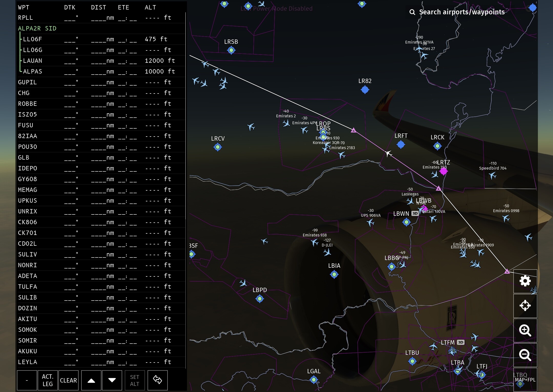Viewport: 553px width, 392px height.
Task: Click the search magnifier icon
Action: 412,12
